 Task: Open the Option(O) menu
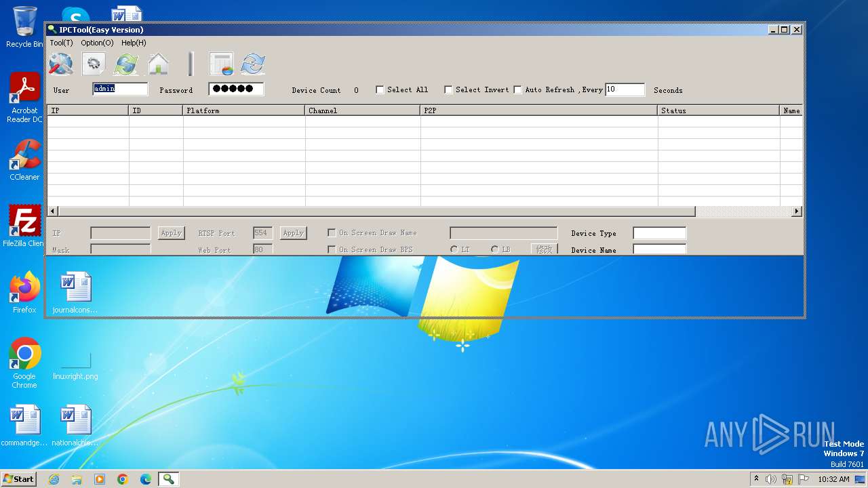pyautogui.click(x=97, y=43)
